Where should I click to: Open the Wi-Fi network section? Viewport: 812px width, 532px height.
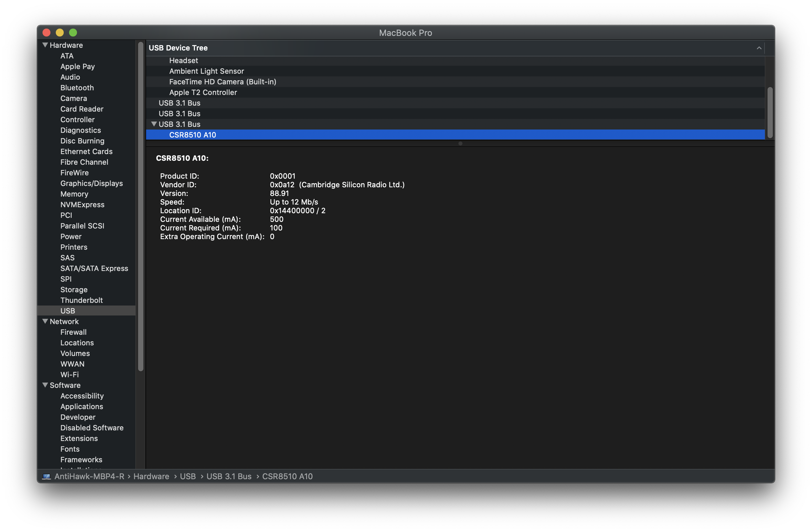[x=69, y=375]
